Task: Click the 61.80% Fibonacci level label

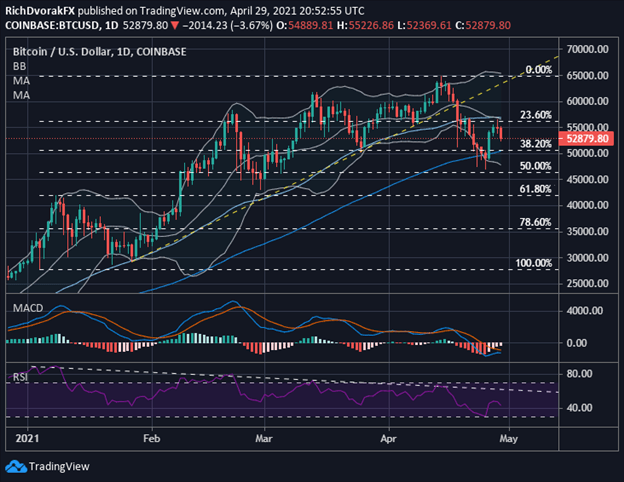Action: point(536,189)
